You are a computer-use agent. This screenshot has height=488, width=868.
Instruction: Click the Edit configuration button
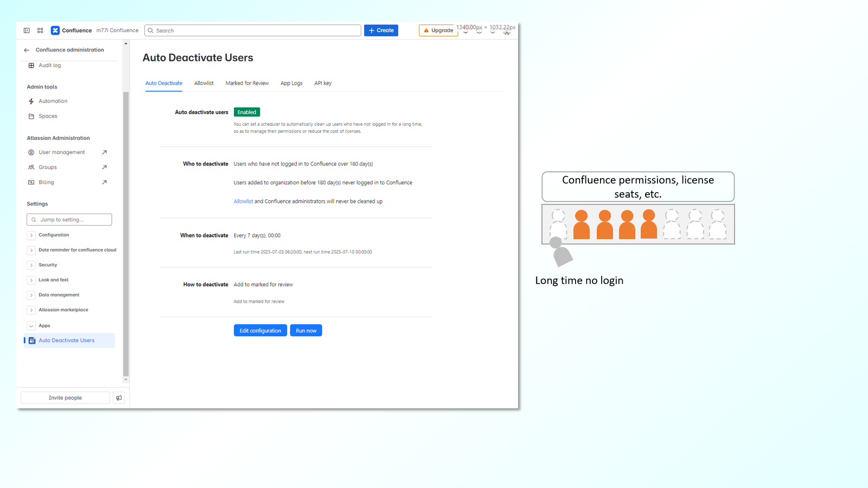[x=260, y=330]
